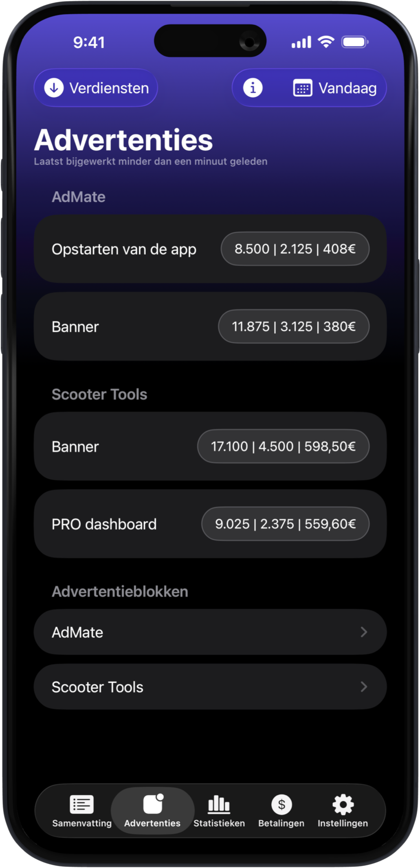Screen dimensions: 420x868
Task: Open Scooter Tools row under Advertentieblokken
Action: tap(196, 687)
